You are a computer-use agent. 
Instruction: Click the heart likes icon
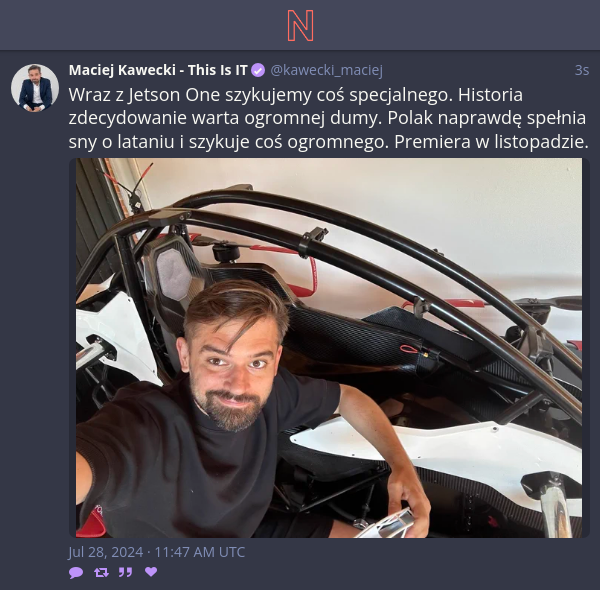pyautogui.click(x=151, y=572)
